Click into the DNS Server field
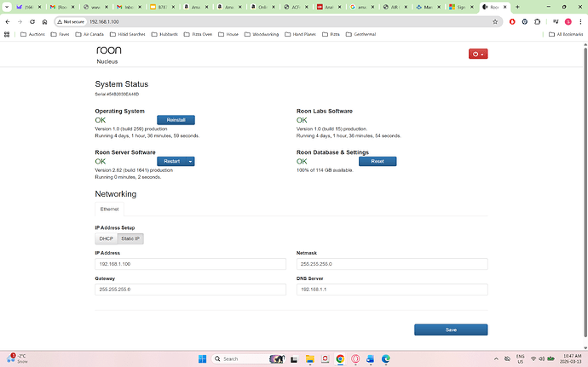The width and height of the screenshot is (588, 367). pos(392,290)
